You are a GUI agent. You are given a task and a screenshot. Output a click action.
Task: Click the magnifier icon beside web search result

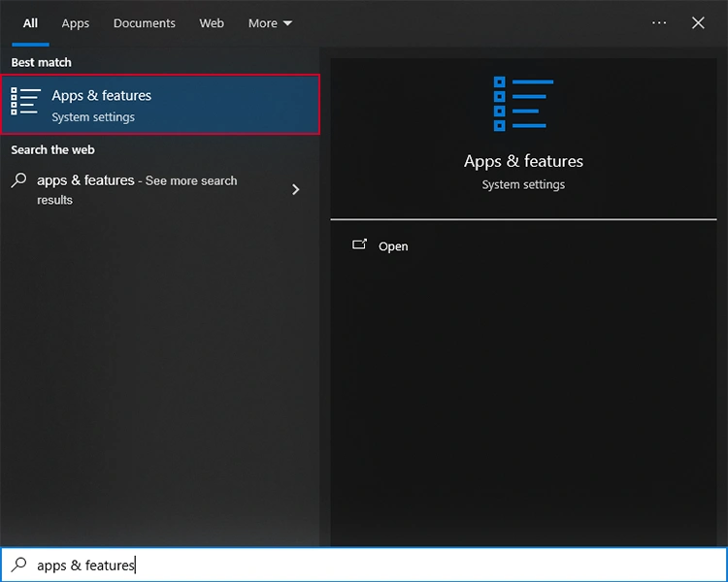[19, 180]
